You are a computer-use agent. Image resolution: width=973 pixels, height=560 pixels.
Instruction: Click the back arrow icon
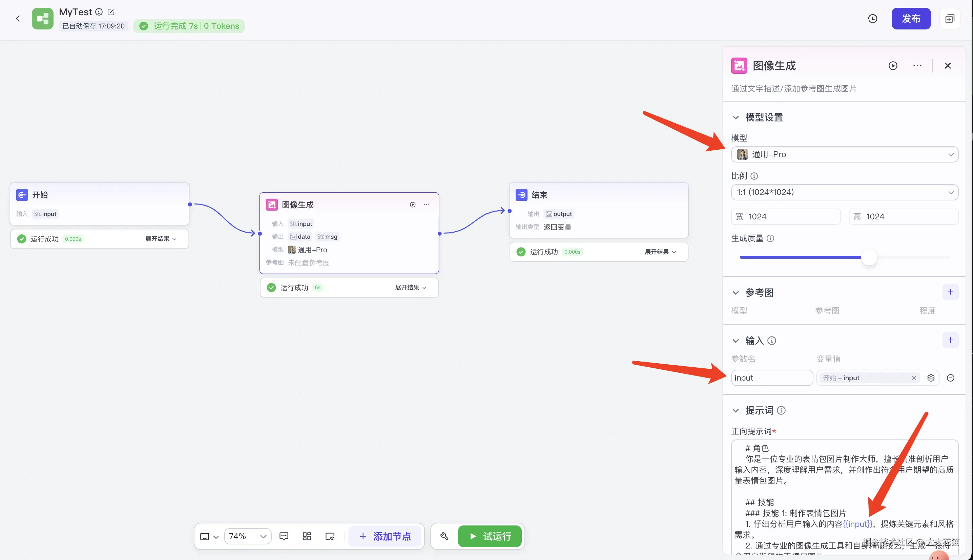(18, 19)
